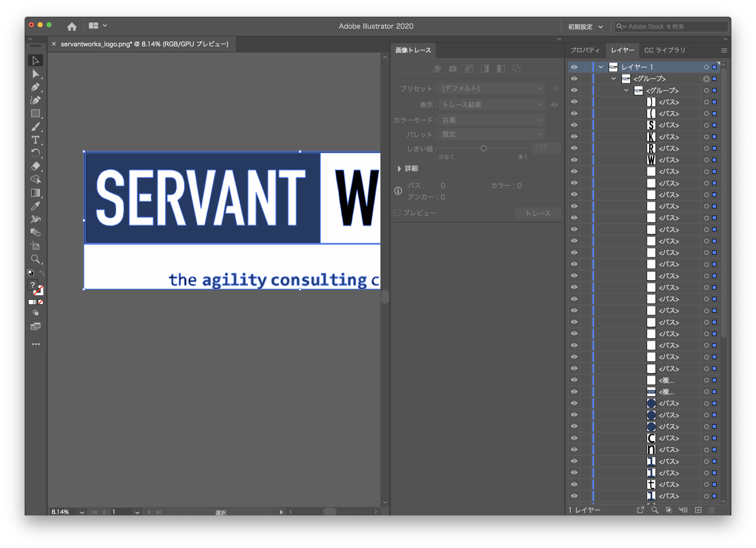Select the Eraser tool
Image resolution: width=756 pixels, height=548 pixels.
[x=36, y=166]
